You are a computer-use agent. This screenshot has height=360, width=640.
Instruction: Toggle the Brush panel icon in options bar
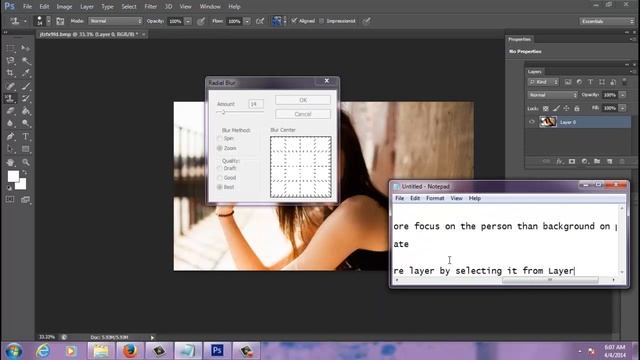(60, 21)
